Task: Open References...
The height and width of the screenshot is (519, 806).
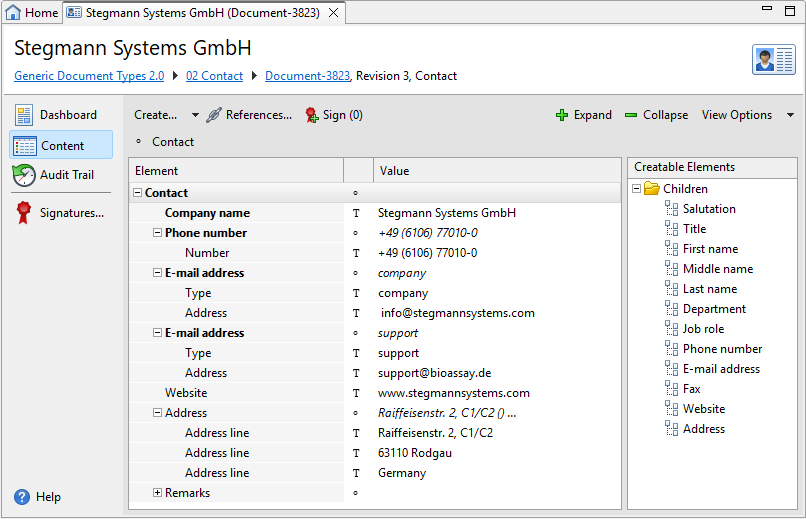Action: tap(249, 115)
